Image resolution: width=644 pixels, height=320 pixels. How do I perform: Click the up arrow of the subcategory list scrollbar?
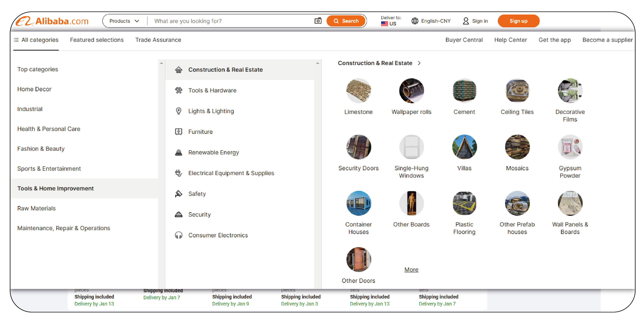317,63
